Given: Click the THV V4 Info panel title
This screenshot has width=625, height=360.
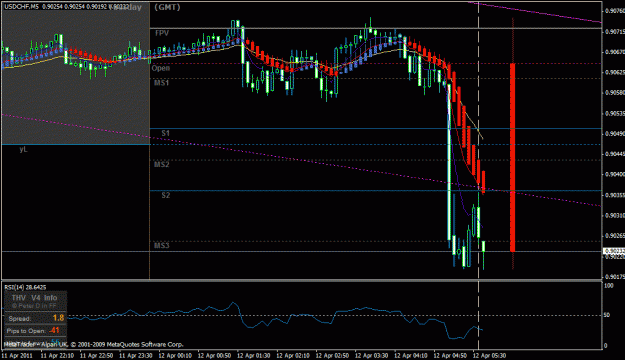Looking at the screenshot, I should click(x=34, y=298).
